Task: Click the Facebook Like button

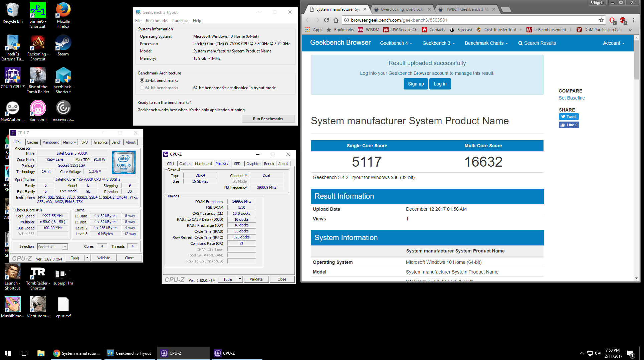Action: coord(569,125)
